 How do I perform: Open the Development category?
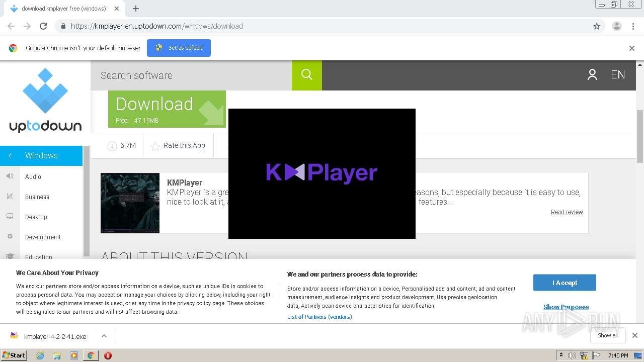click(x=43, y=237)
